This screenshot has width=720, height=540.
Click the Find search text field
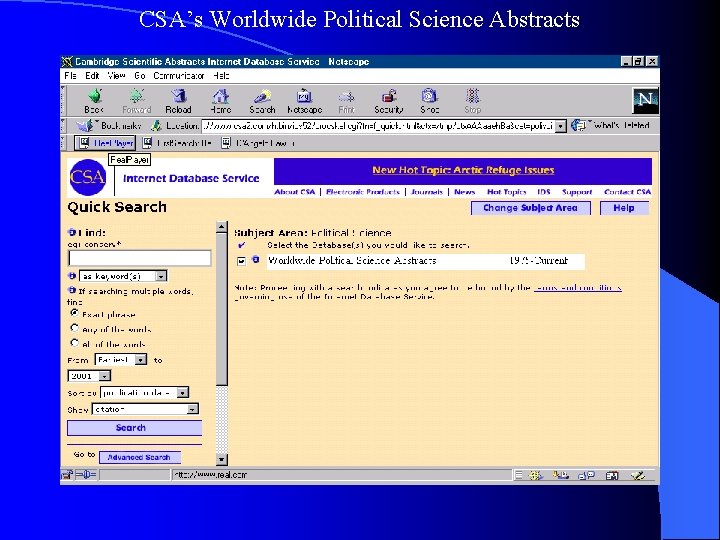(140, 258)
